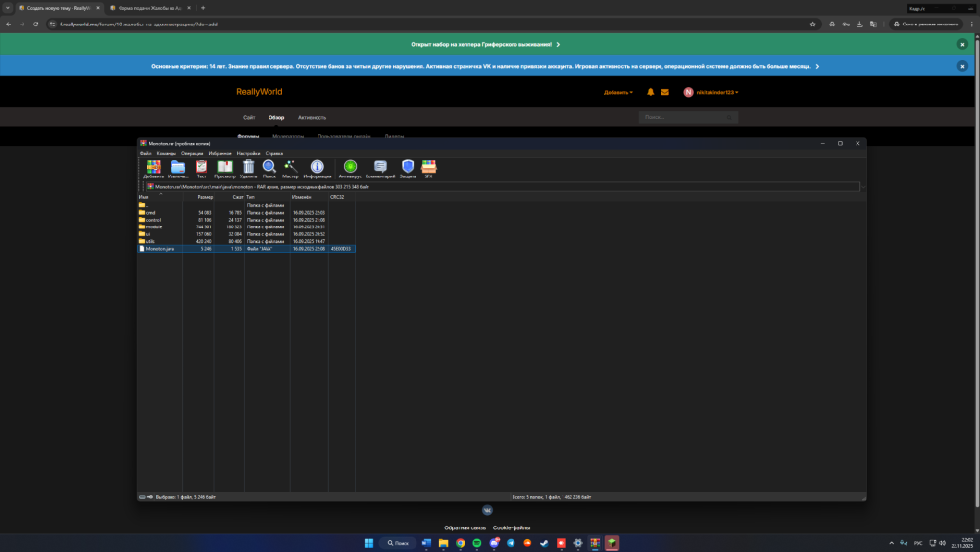
Task: Open the Поиск magnifier tool
Action: [269, 169]
